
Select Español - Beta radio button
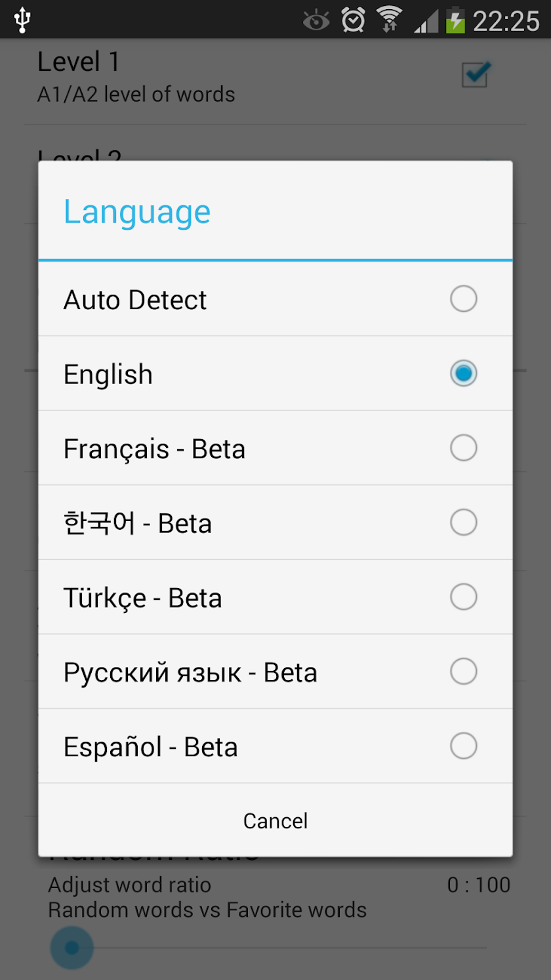463,746
